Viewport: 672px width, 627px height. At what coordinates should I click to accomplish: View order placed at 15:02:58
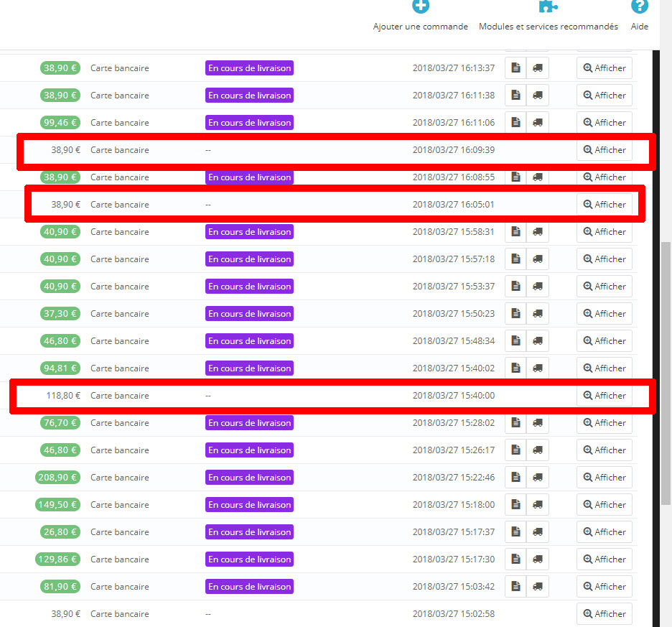[605, 613]
